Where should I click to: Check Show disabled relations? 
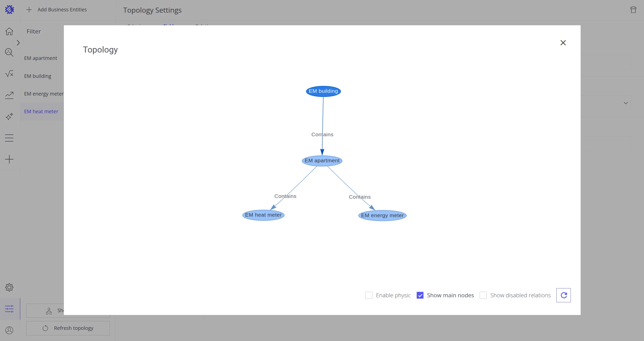pos(483,295)
